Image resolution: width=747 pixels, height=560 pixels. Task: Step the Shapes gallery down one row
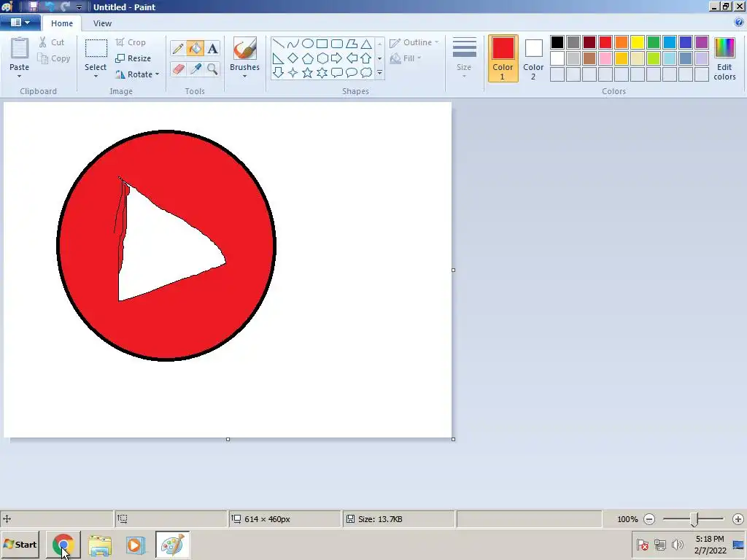coord(379,58)
